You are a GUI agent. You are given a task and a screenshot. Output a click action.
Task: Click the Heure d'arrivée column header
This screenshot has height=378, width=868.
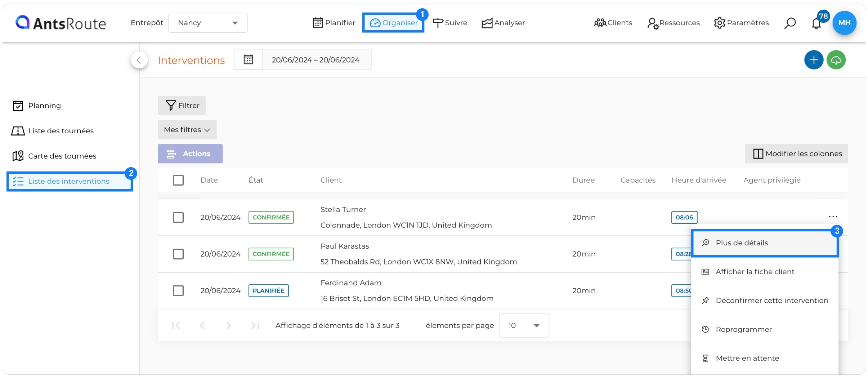coord(699,180)
